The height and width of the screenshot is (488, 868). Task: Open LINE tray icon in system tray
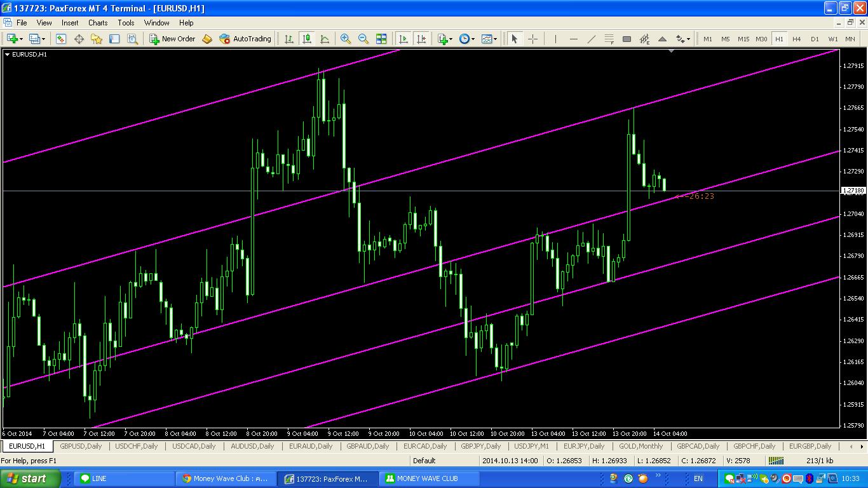729,478
